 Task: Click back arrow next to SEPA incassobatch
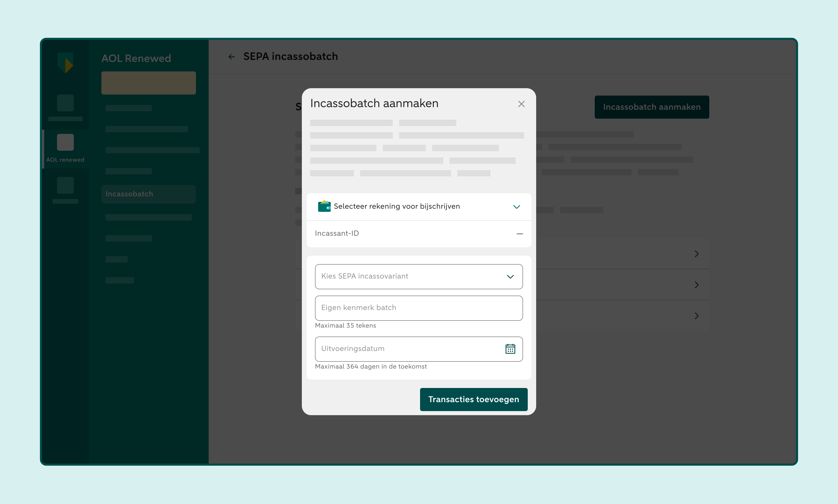(232, 57)
